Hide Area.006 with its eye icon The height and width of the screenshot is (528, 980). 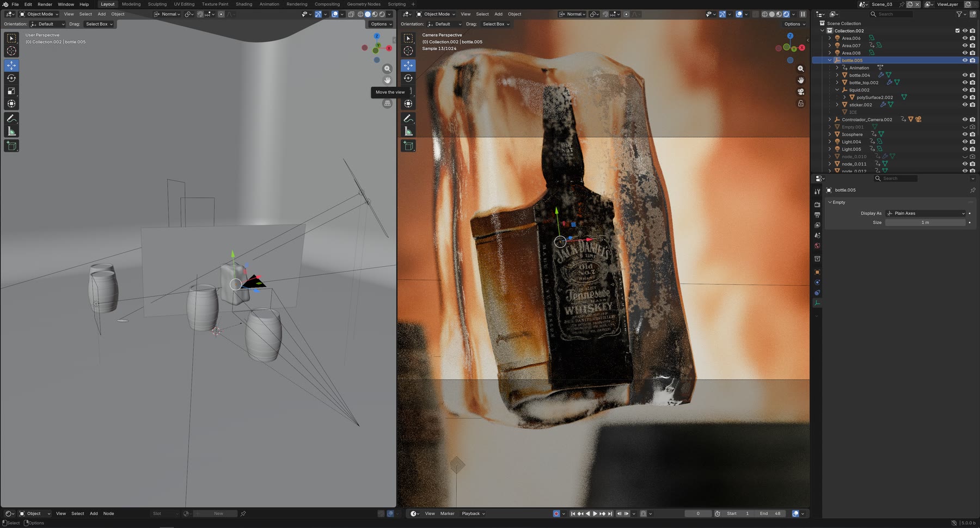965,38
